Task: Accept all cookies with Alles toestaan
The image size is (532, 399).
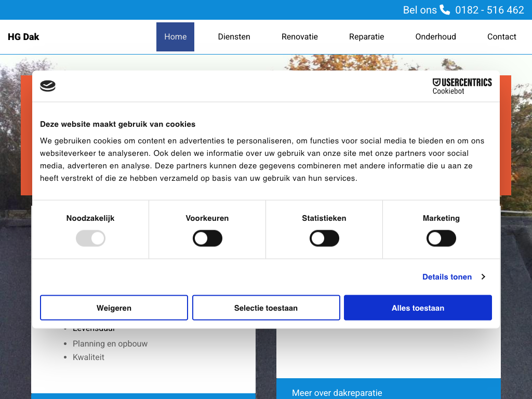Action: click(418, 308)
